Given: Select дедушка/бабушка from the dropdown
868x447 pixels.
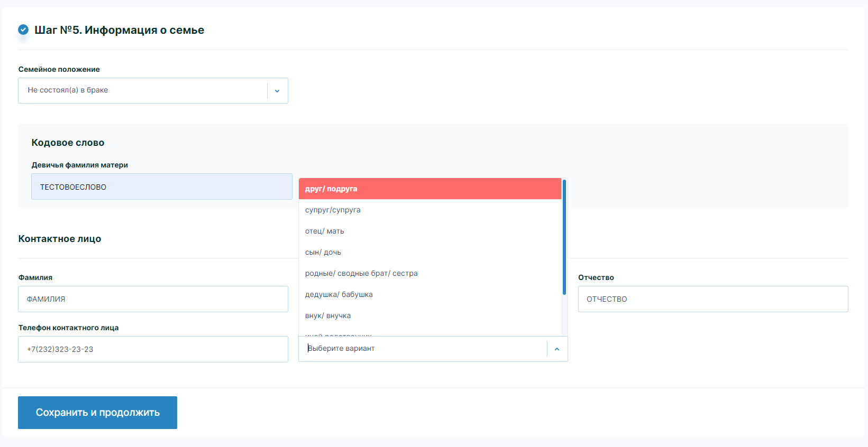Looking at the screenshot, I should pyautogui.click(x=430, y=294).
